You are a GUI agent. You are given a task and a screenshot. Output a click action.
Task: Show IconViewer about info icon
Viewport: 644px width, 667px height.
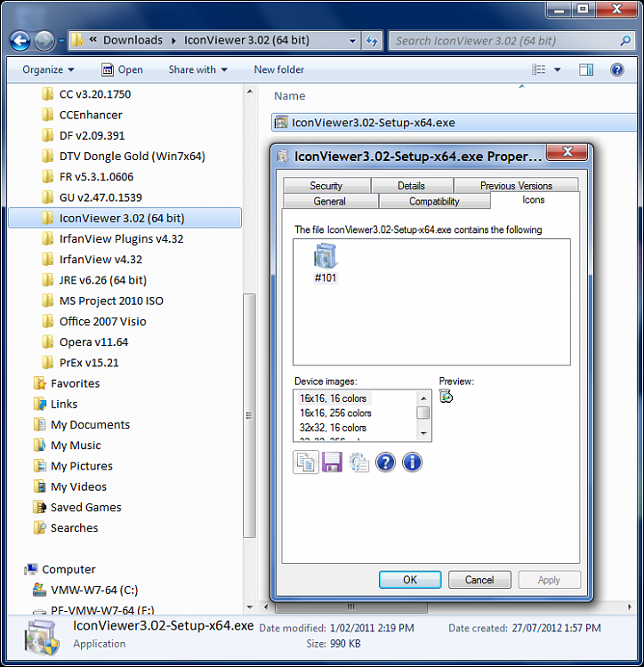(x=412, y=462)
